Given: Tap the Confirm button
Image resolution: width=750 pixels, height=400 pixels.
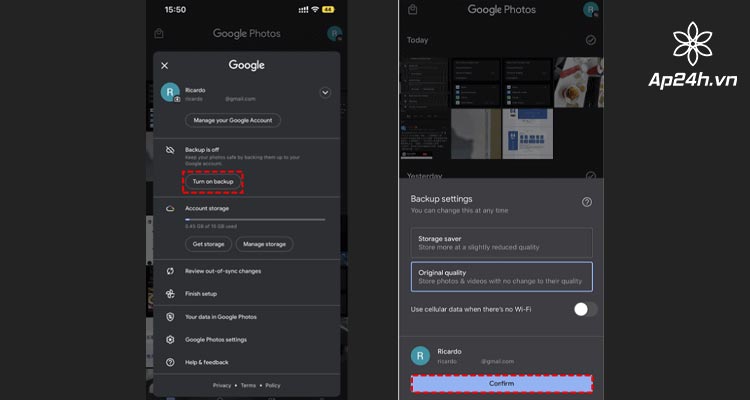Looking at the screenshot, I should [x=502, y=384].
